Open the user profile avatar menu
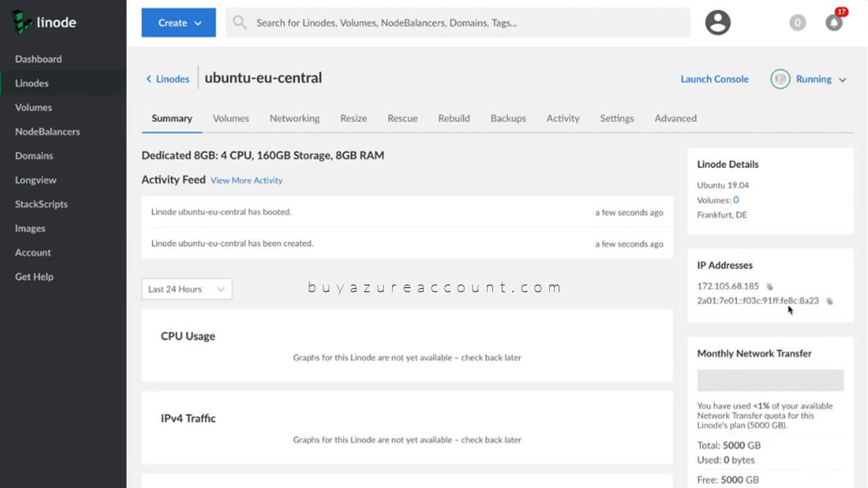Image resolution: width=868 pixels, height=488 pixels. (717, 22)
